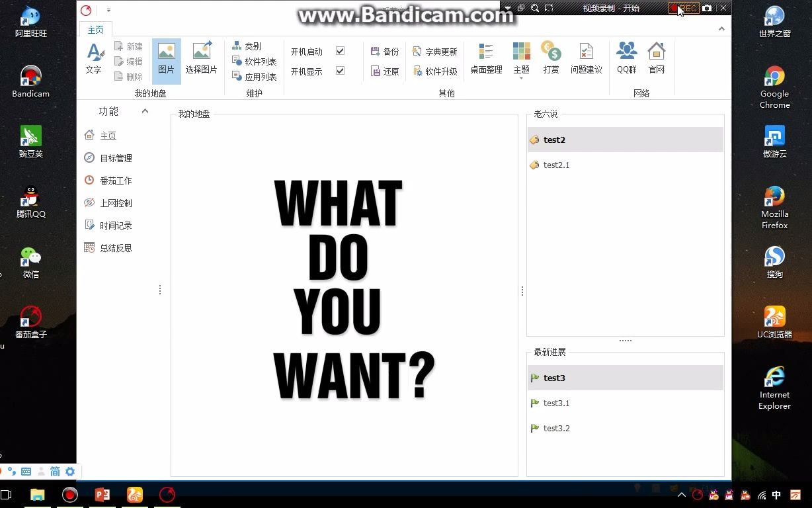Open File Explorer from the taskbar

point(38,495)
